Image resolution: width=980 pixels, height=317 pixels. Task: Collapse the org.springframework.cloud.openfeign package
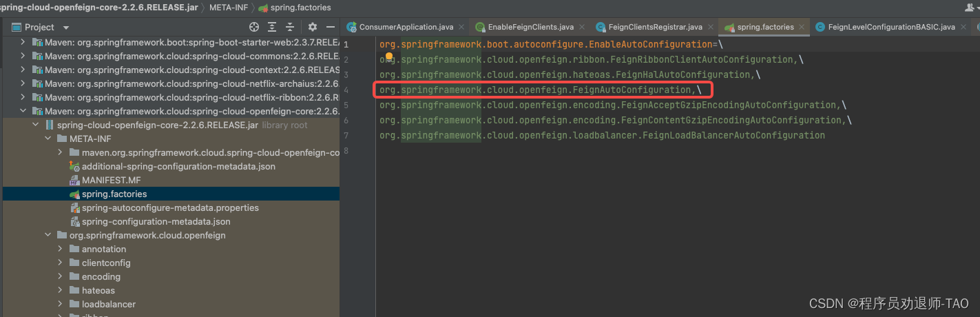(x=48, y=236)
